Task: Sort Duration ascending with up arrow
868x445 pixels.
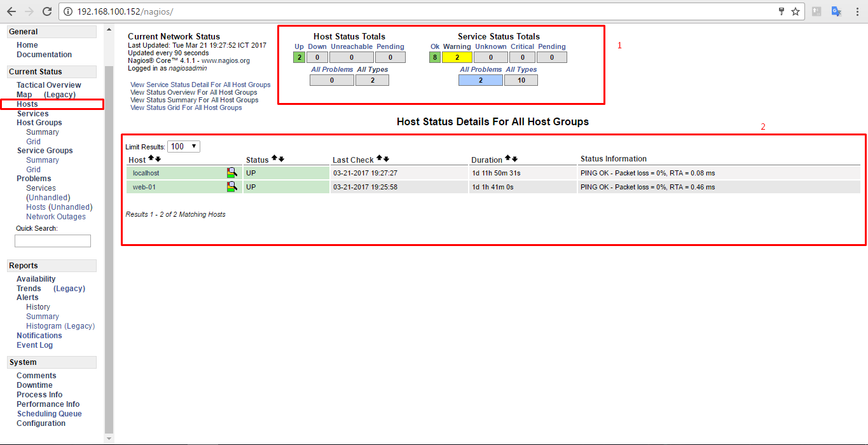Action: click(x=507, y=158)
